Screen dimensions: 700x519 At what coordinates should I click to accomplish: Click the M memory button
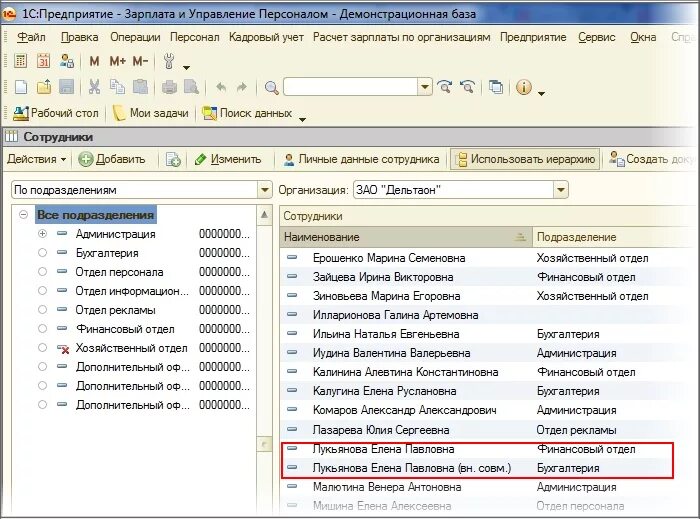(x=94, y=61)
